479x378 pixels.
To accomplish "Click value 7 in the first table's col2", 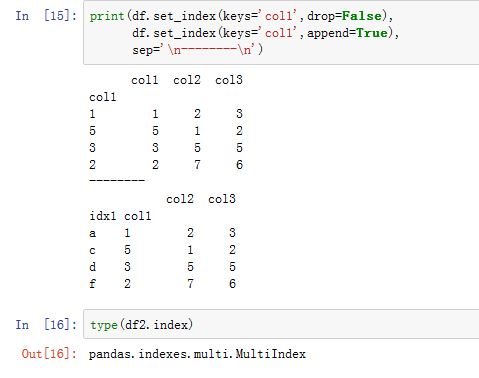I will click(x=197, y=165).
